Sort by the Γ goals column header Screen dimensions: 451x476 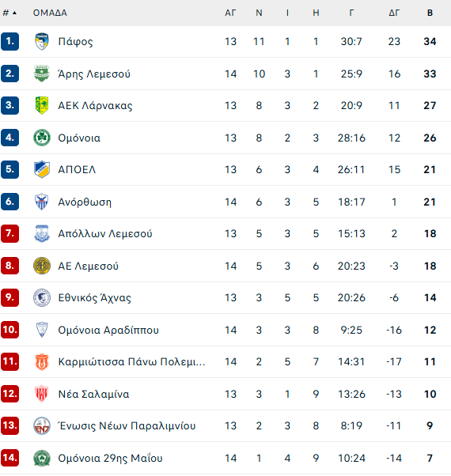351,13
